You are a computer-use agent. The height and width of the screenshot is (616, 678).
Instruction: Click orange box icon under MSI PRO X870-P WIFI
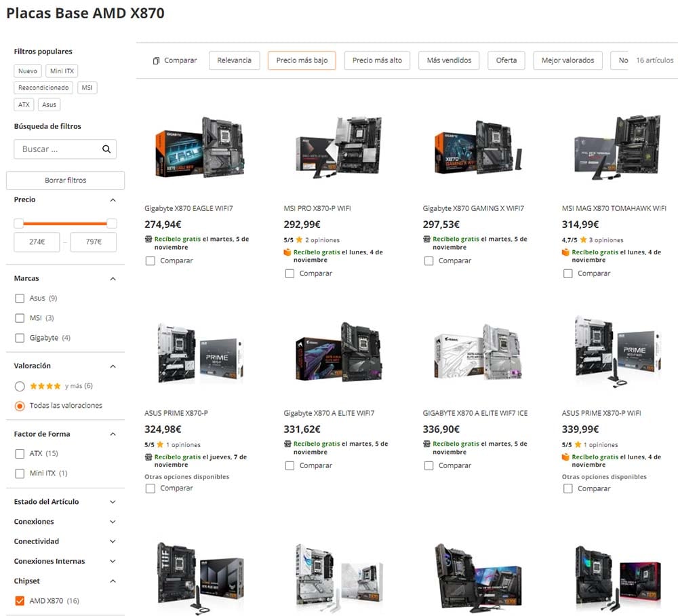click(287, 252)
